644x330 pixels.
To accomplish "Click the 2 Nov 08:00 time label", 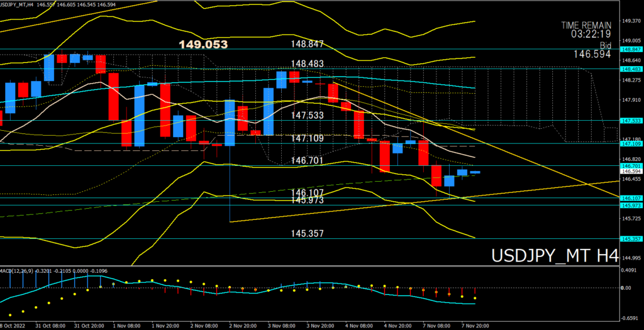I will (205, 326).
